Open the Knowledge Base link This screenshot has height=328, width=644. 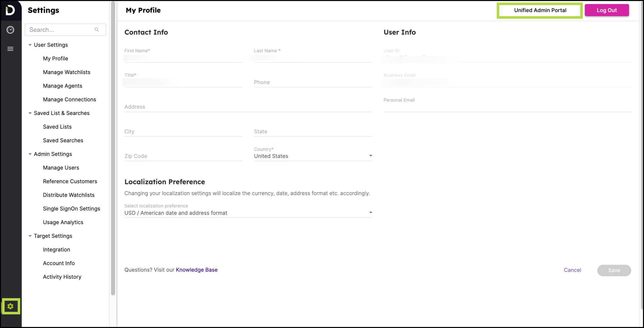[x=197, y=270]
